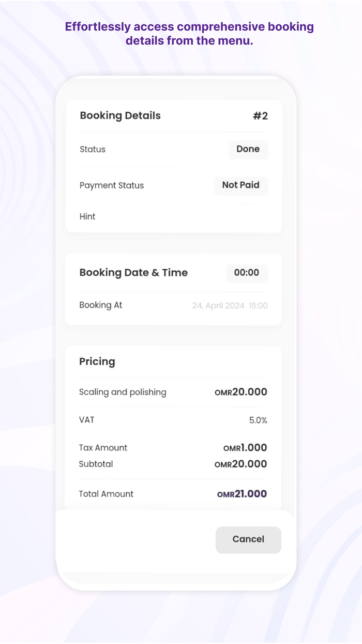Select the Subtotal row
The height and width of the screenshot is (644, 362).
[96, 464]
